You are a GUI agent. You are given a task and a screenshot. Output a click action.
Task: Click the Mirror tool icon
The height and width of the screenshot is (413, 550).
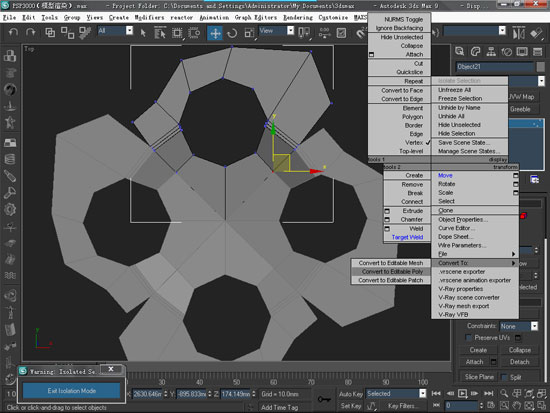[x=519, y=34]
